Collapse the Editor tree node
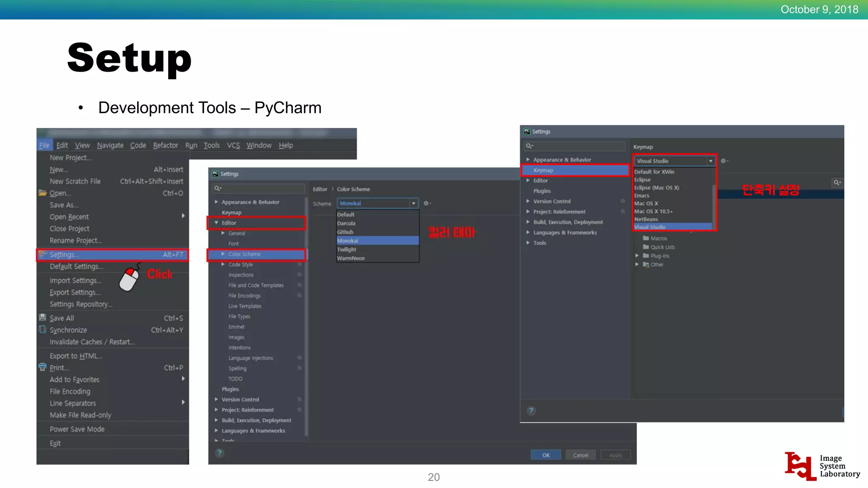Viewport: 868px width, 488px height. (x=216, y=223)
